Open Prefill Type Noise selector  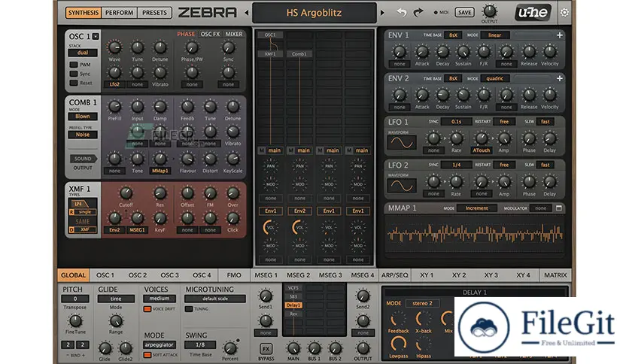[x=83, y=135]
